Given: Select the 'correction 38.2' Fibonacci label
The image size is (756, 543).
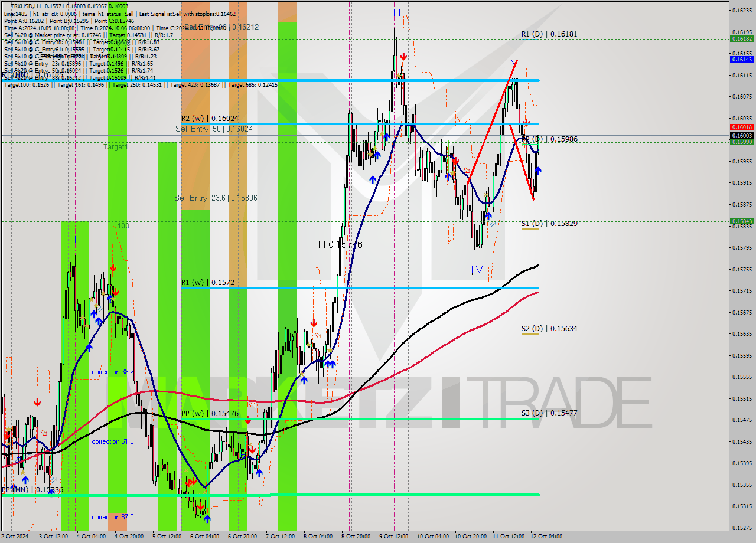Looking at the screenshot, I should 113,372.
